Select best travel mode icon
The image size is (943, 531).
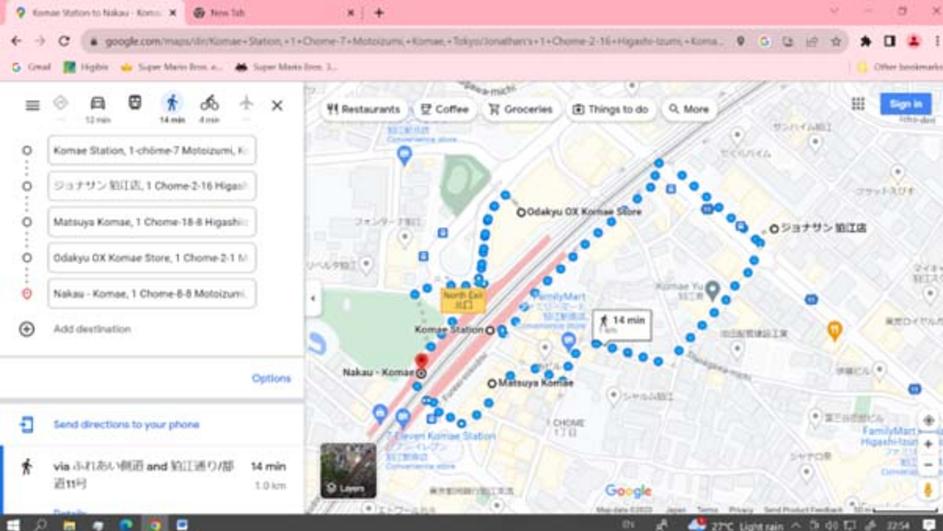[x=61, y=103]
